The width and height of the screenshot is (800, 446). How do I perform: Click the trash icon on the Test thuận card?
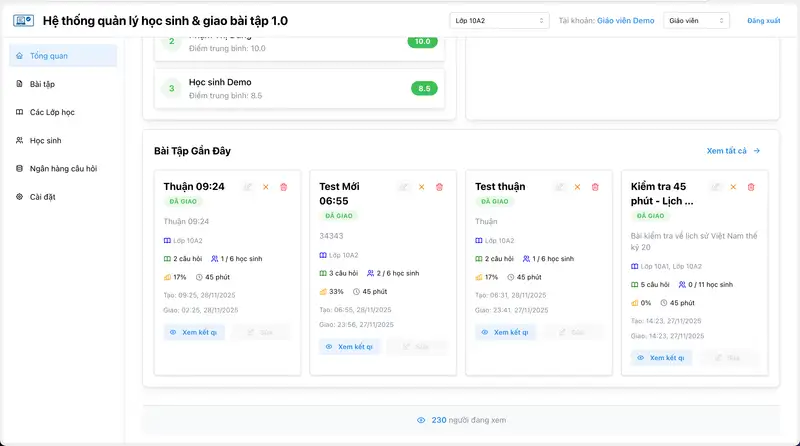coord(595,187)
